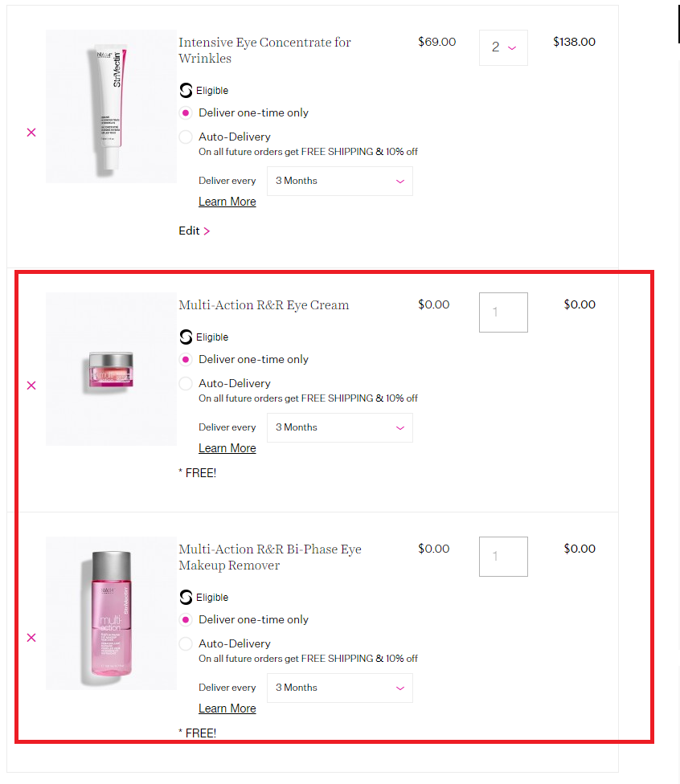The width and height of the screenshot is (680, 784).
Task: Open the delivery frequency dropdown for the Makeup Remover
Action: [x=339, y=688]
